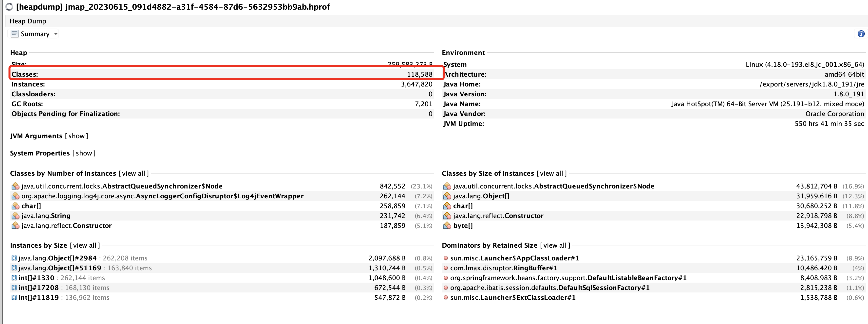
Task: Click class icon beside Log4jEventWrapper
Action: click(x=16, y=196)
